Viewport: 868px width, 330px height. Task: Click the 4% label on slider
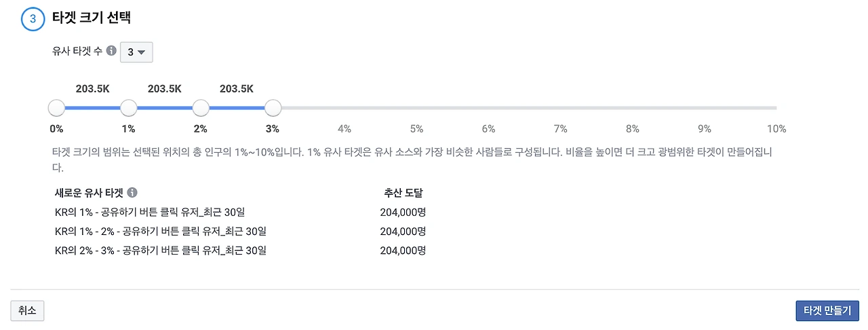(x=344, y=129)
